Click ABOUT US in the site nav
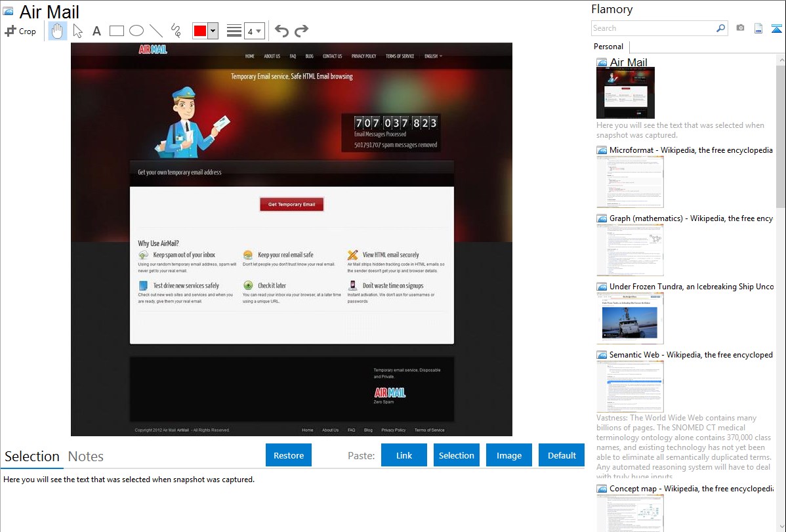This screenshot has width=786, height=532. [272, 56]
